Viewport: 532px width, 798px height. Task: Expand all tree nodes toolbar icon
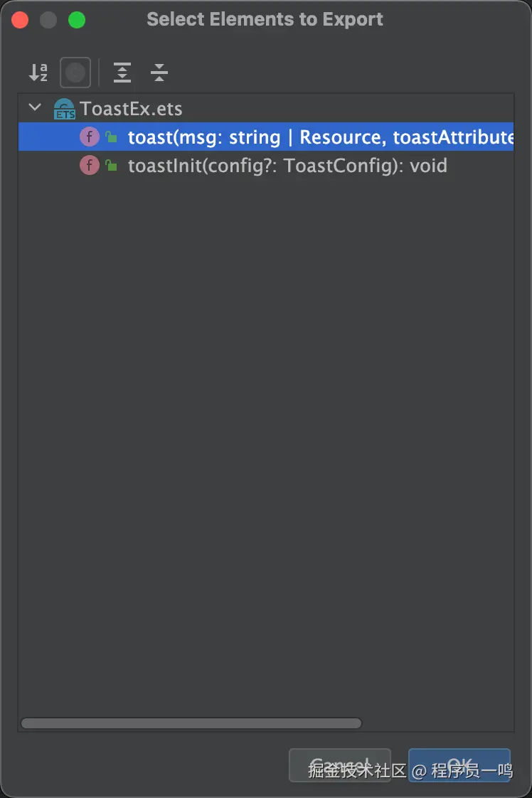122,73
